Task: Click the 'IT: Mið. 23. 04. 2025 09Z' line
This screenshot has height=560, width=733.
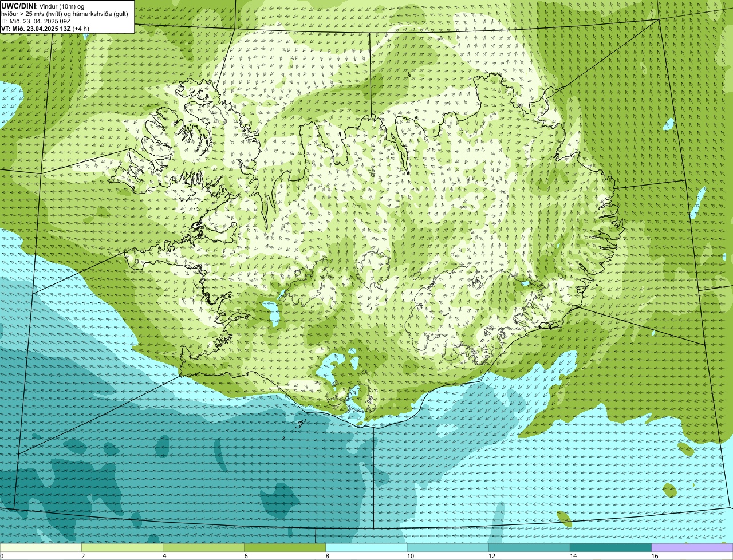Action: (x=36, y=21)
